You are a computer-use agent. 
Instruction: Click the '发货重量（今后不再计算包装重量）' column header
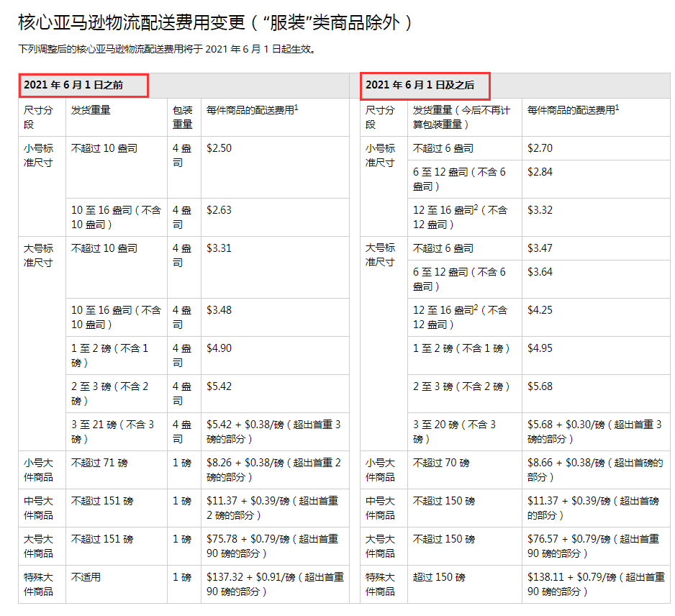click(461, 117)
